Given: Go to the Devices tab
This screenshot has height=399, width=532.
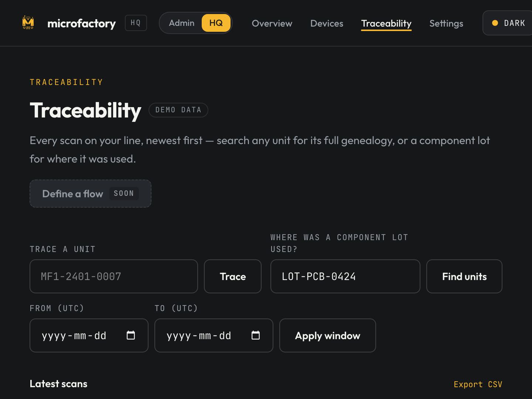Looking at the screenshot, I should [x=327, y=23].
